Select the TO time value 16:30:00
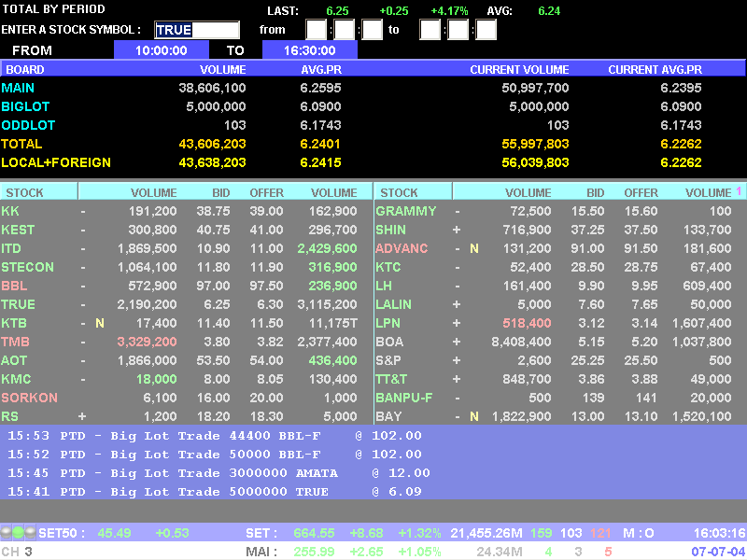747x560 pixels. tap(310, 50)
